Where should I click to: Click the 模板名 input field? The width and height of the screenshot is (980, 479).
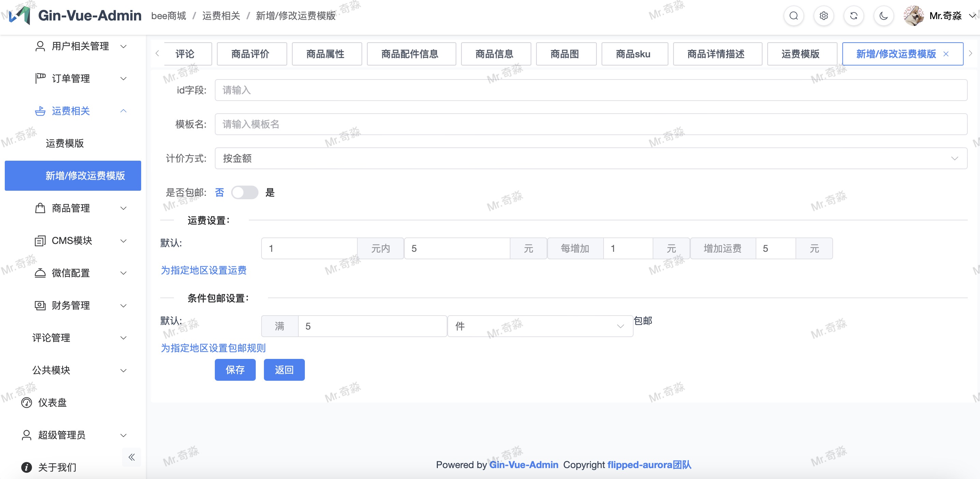(591, 124)
